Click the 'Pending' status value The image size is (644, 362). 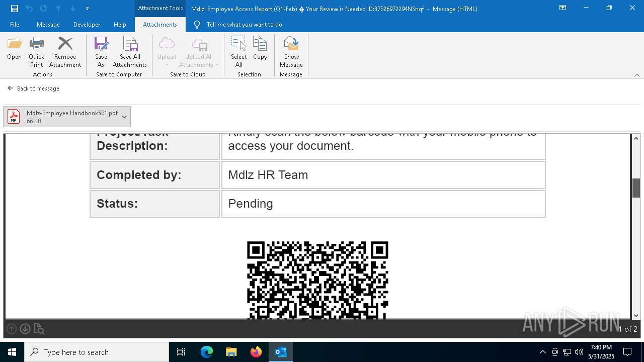click(251, 204)
